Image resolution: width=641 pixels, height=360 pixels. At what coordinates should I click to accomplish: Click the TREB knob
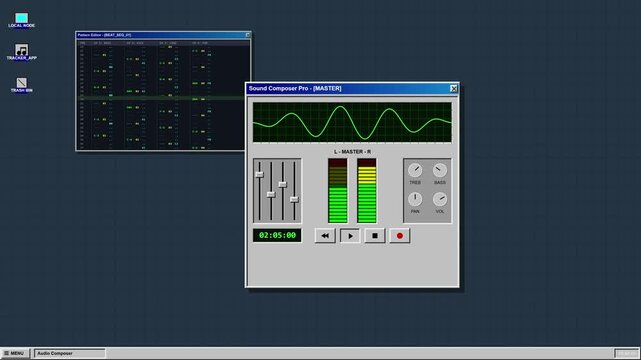click(415, 170)
